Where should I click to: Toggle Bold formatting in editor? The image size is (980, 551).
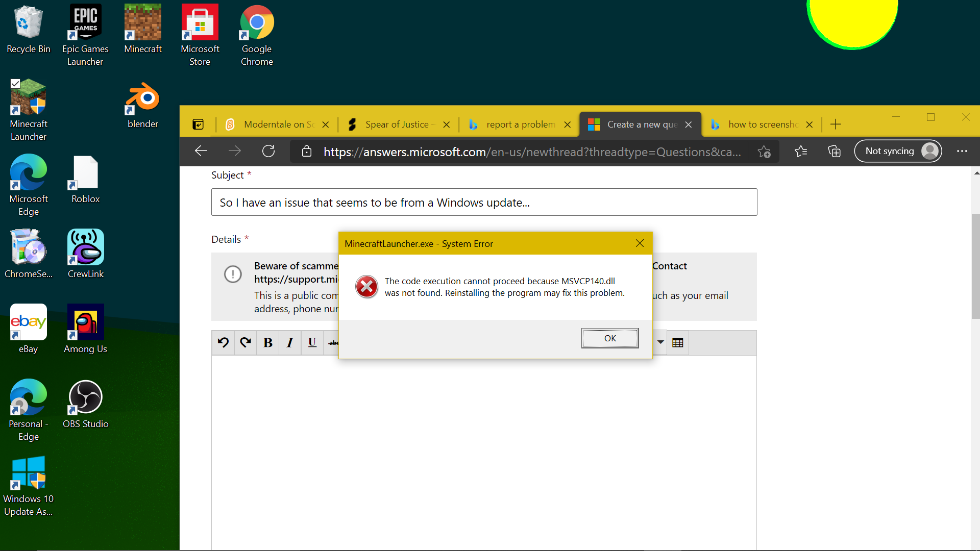(268, 343)
